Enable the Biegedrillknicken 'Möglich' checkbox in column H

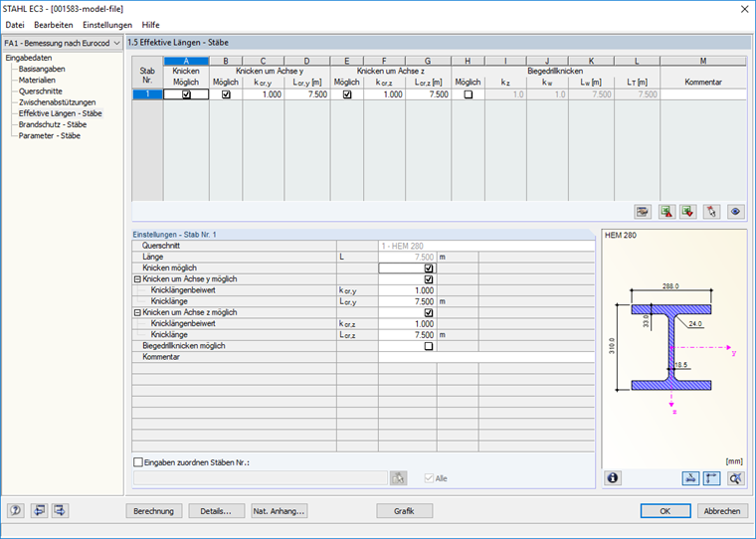tap(468, 94)
